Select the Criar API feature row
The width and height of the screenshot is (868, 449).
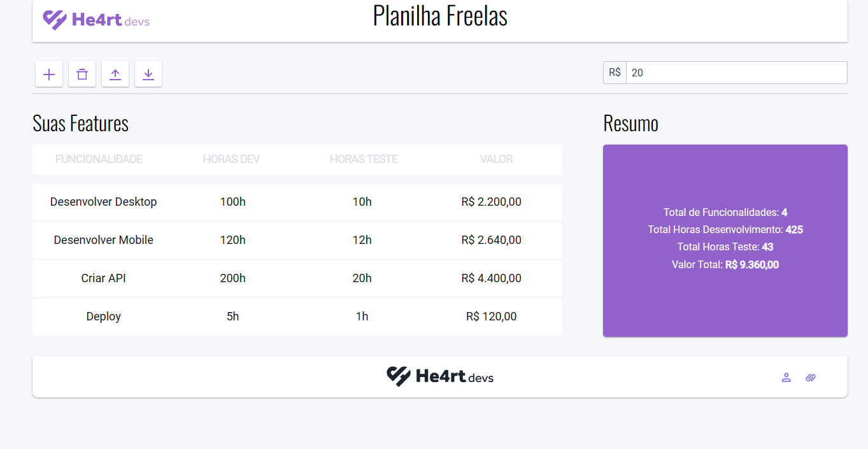click(x=297, y=278)
